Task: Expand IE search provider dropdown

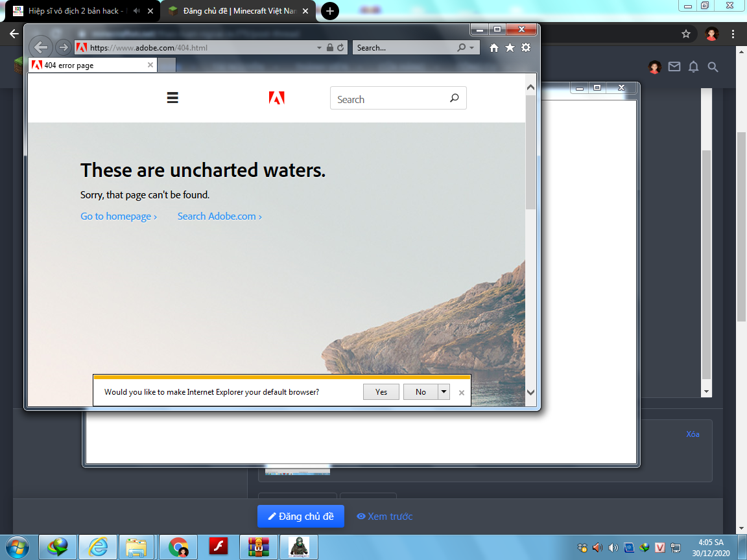Action: 471,47
